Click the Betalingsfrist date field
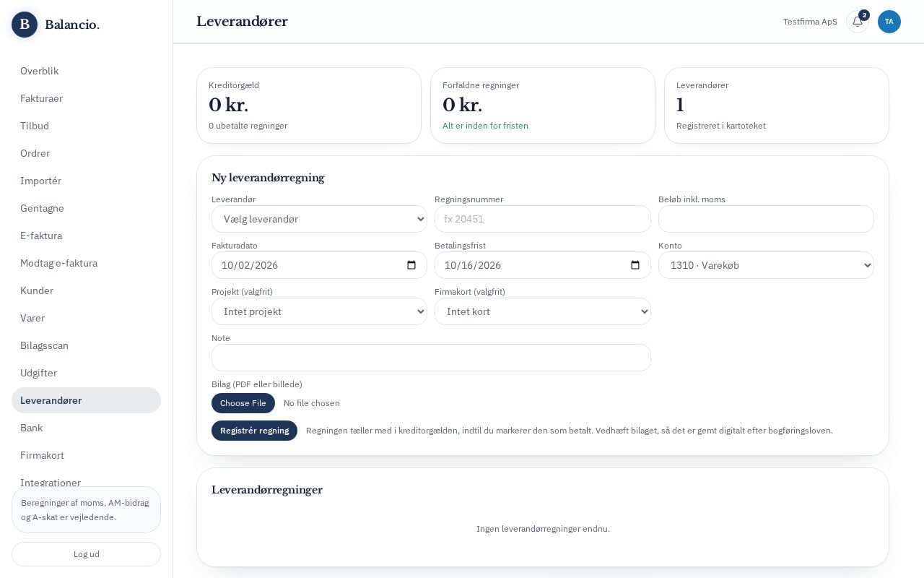Viewport: 924px width, 578px height. (x=543, y=265)
